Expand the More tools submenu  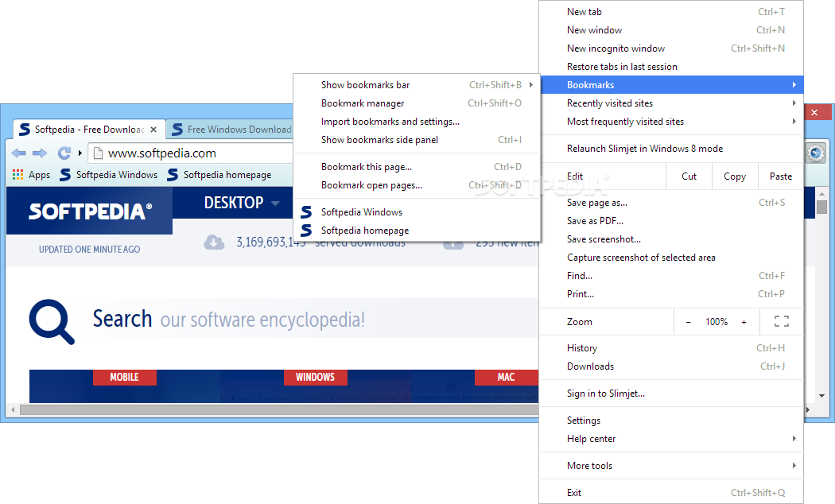[671, 466]
